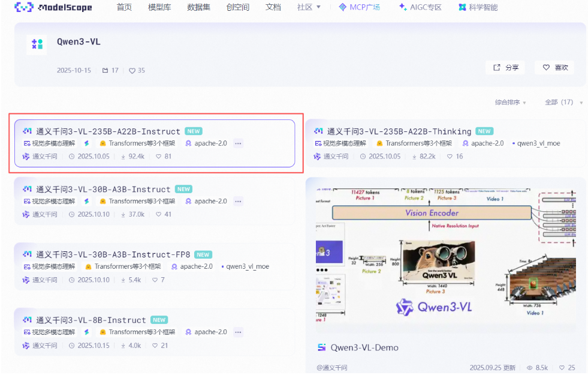Click the 科学智能 icon

click(x=462, y=7)
